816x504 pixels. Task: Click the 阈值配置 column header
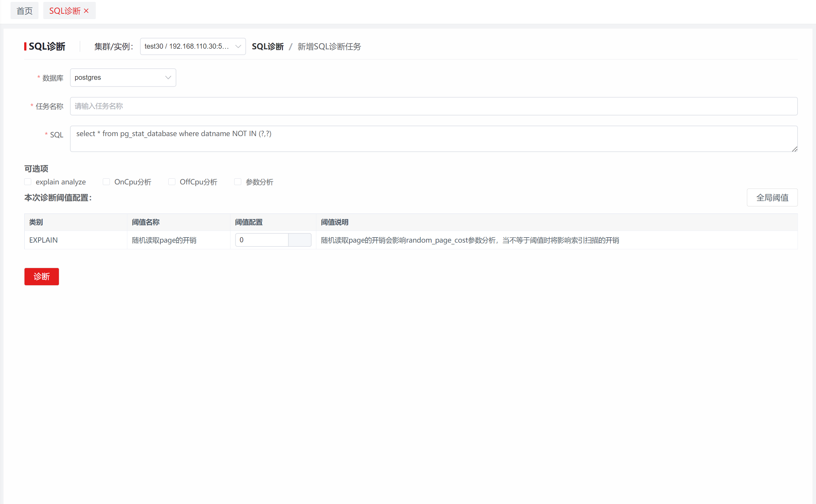[249, 222]
